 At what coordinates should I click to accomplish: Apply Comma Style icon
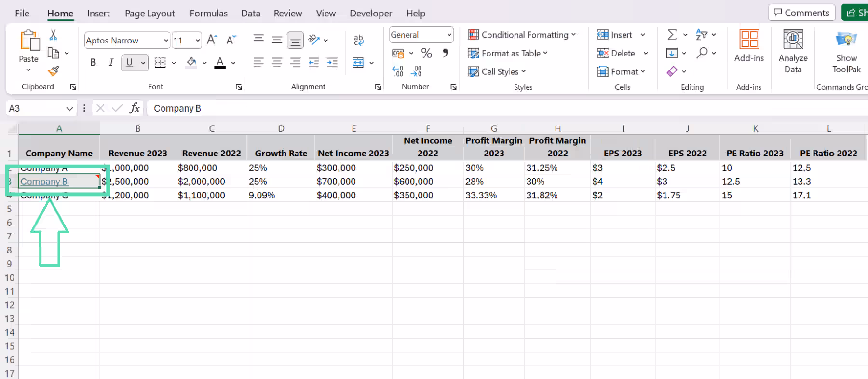click(x=445, y=53)
